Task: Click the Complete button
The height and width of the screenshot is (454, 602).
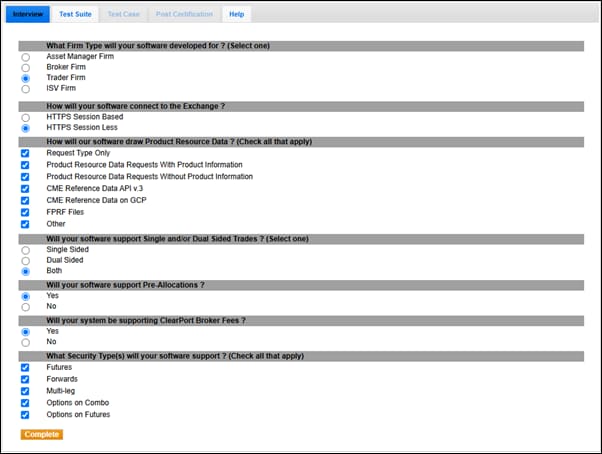Action: pos(41,434)
